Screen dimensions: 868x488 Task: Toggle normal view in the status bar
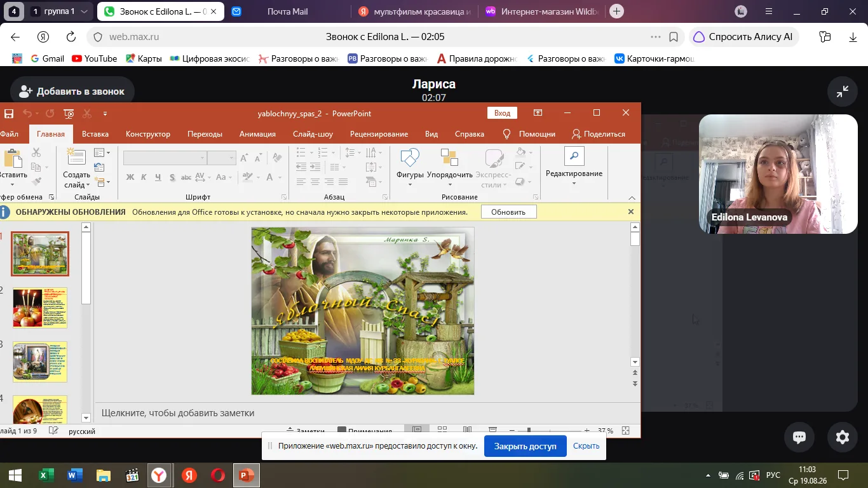pos(417,430)
